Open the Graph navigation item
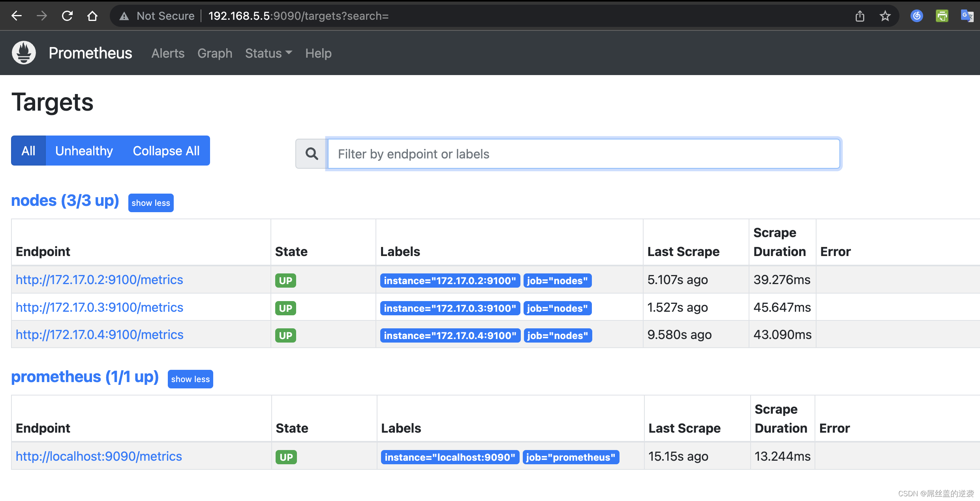 [x=215, y=53]
